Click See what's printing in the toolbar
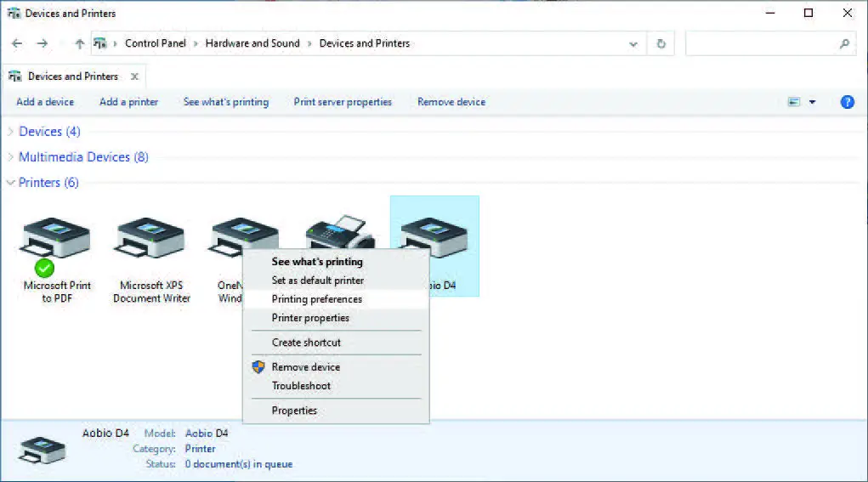868x482 pixels. tap(226, 102)
